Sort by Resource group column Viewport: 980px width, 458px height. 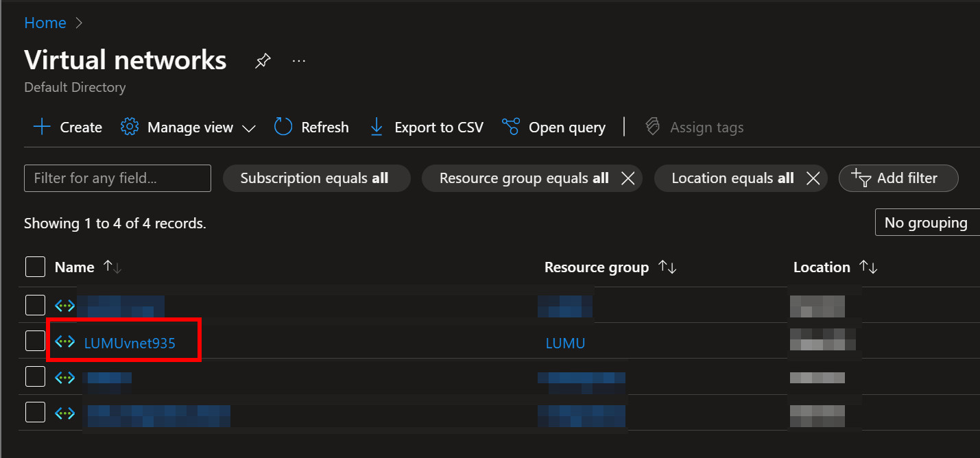click(596, 267)
